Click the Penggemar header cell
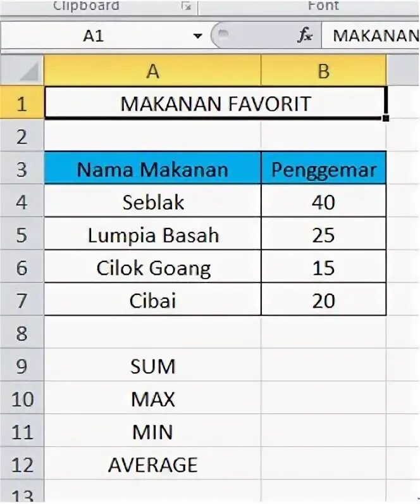 pos(324,168)
